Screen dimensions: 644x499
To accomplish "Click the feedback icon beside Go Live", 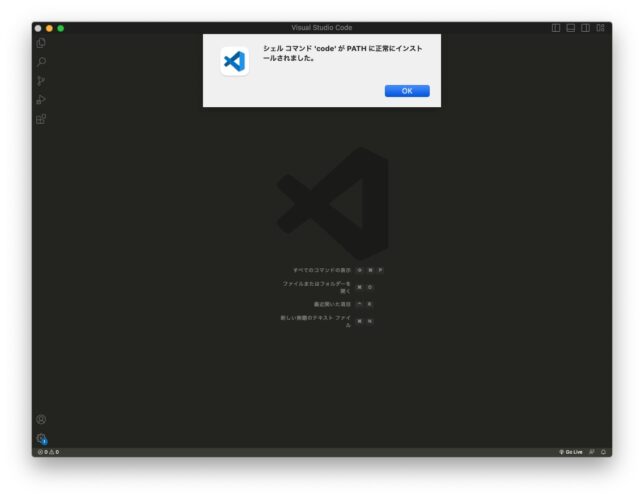I will pyautogui.click(x=591, y=452).
